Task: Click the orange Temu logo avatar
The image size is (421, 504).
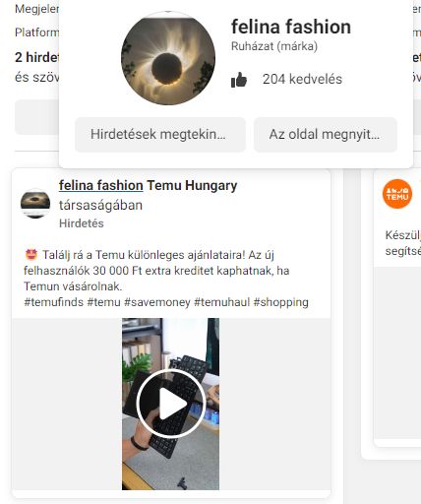Action: [x=397, y=194]
